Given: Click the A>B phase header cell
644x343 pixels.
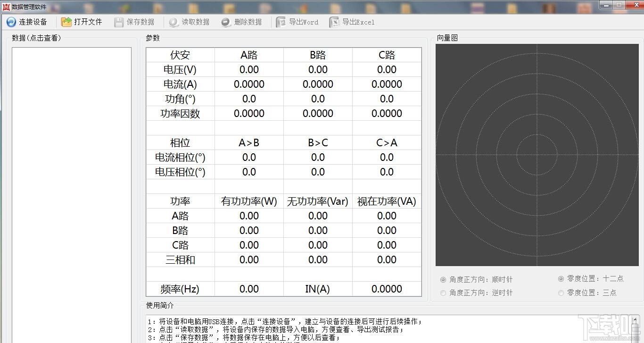Looking at the screenshot, I should (x=249, y=142).
